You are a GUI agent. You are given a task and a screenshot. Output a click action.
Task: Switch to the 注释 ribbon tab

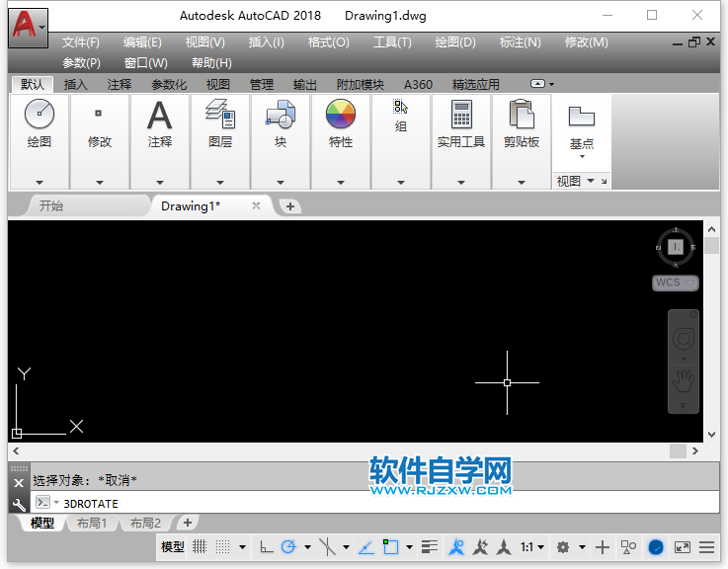tap(120, 85)
